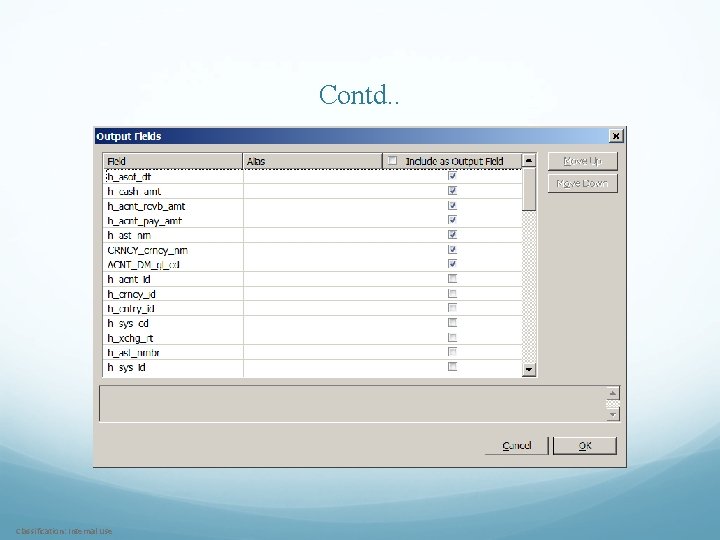The image size is (720, 540).
Task: Toggle the Include as Output Field header checkbox
Action: 392,161
